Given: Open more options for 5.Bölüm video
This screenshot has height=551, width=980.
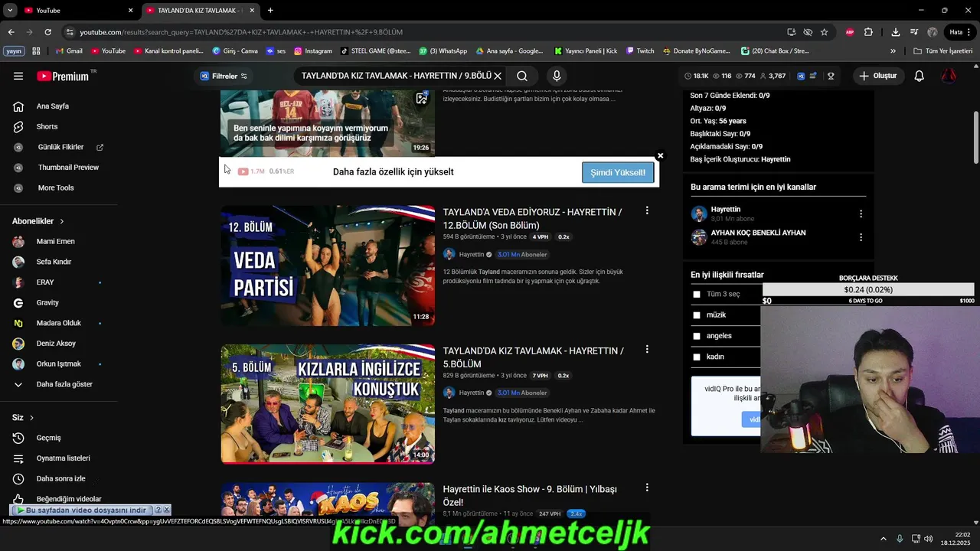Looking at the screenshot, I should pos(647,349).
